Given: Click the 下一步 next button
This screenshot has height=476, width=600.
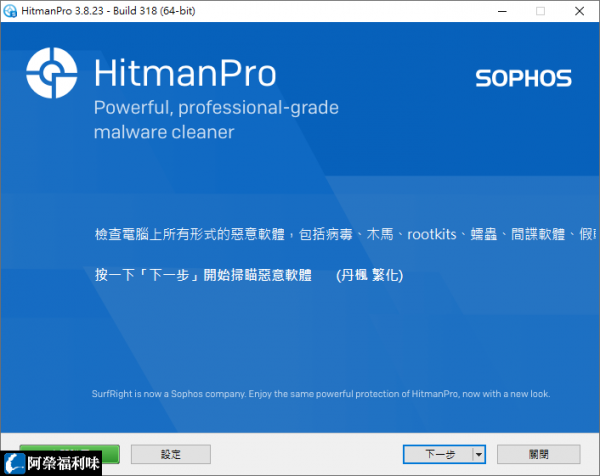Looking at the screenshot, I should [x=438, y=454].
